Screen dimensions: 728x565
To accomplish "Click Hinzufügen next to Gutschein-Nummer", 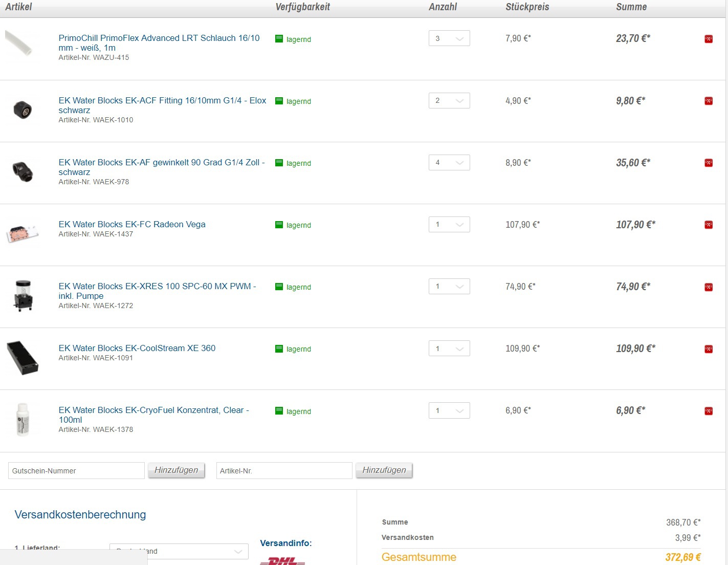I will (x=177, y=470).
